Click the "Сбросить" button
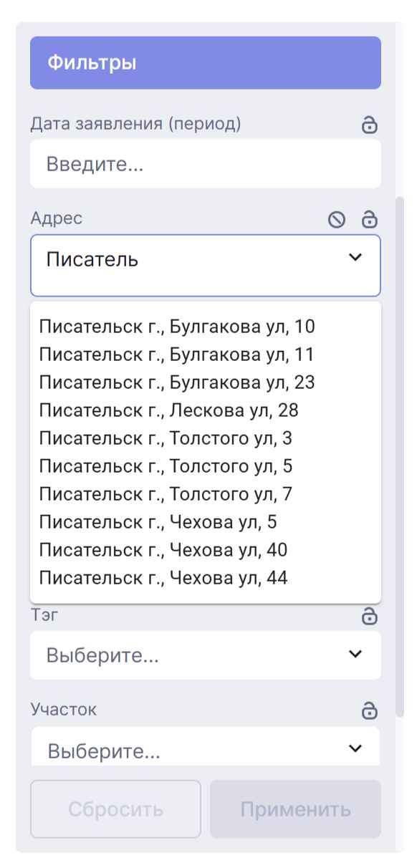This screenshot has height=868, width=417. click(x=115, y=809)
